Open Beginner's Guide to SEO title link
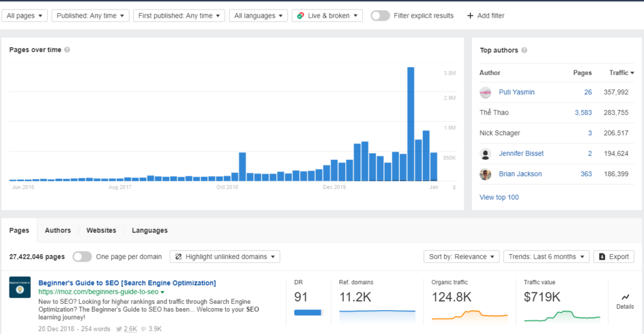 click(127, 283)
